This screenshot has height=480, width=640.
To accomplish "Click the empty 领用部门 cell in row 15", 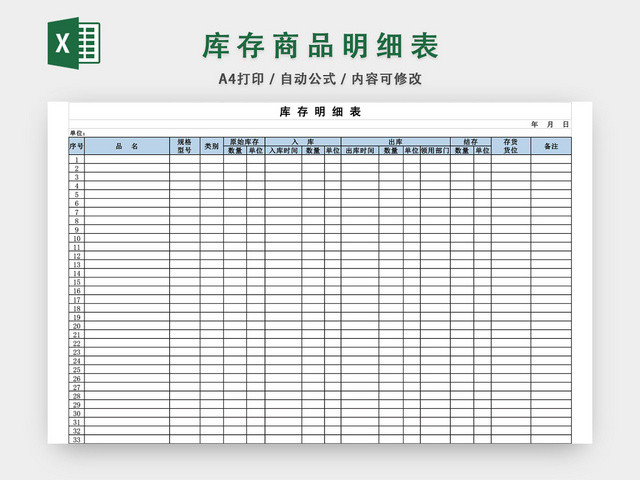I will click(436, 282).
